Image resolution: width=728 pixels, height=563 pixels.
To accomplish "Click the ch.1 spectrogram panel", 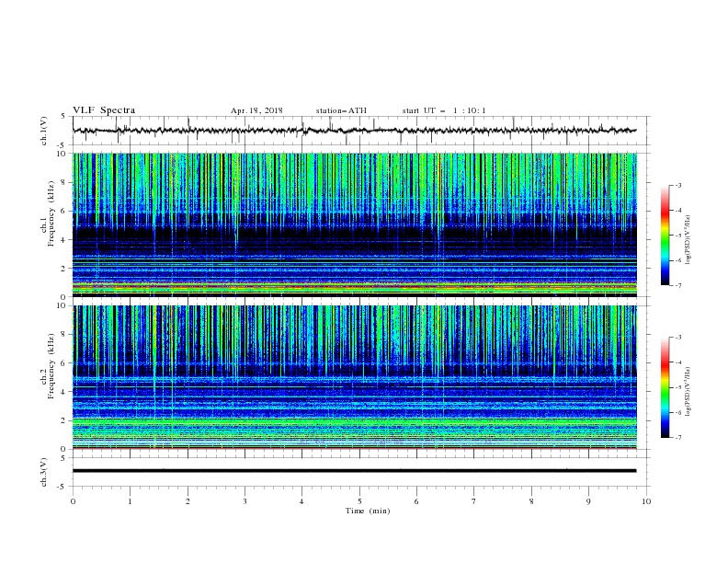I will 355,224.
